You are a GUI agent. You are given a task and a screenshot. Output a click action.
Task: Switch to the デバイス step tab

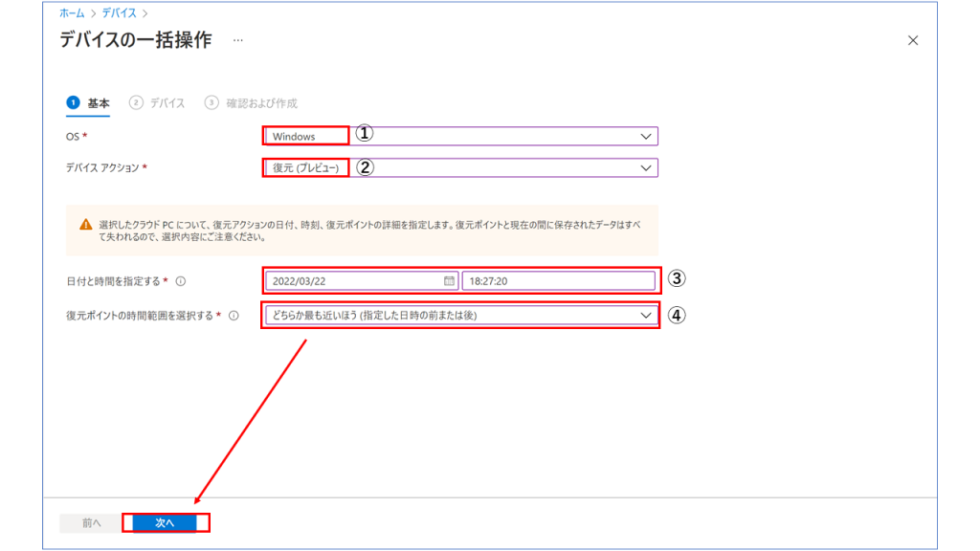pyautogui.click(x=157, y=103)
